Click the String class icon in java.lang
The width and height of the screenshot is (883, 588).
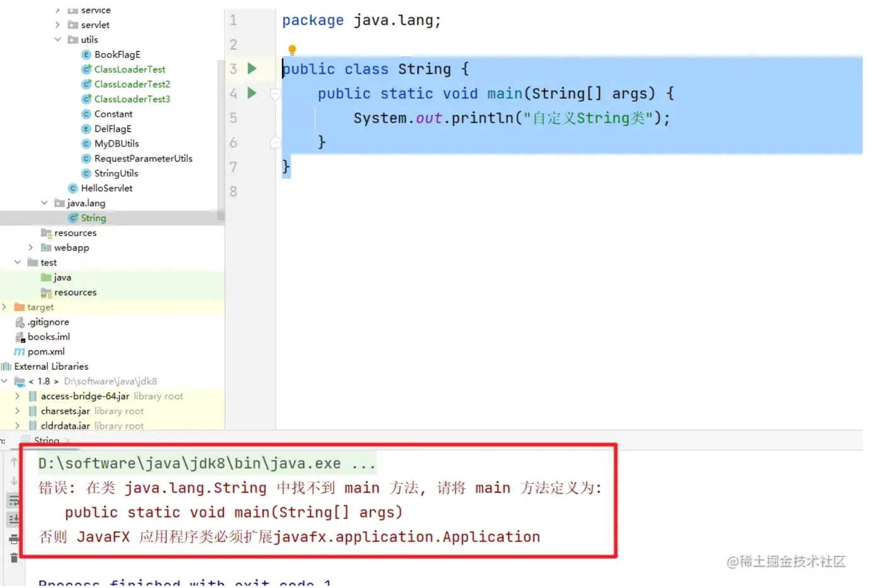pyautogui.click(x=73, y=218)
